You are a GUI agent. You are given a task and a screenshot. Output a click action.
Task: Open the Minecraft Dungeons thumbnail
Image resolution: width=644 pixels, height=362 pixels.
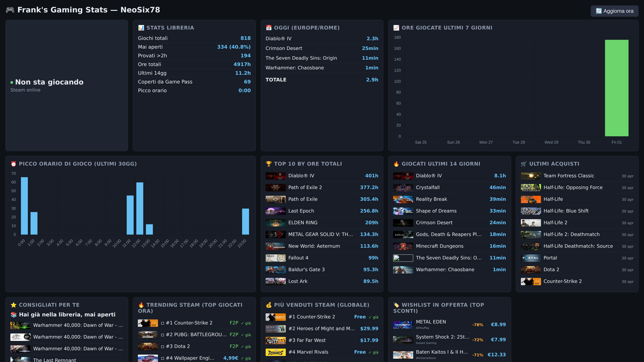(x=403, y=246)
